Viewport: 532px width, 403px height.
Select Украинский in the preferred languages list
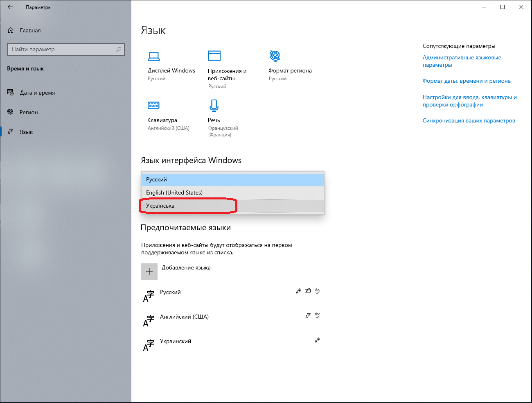(176, 342)
